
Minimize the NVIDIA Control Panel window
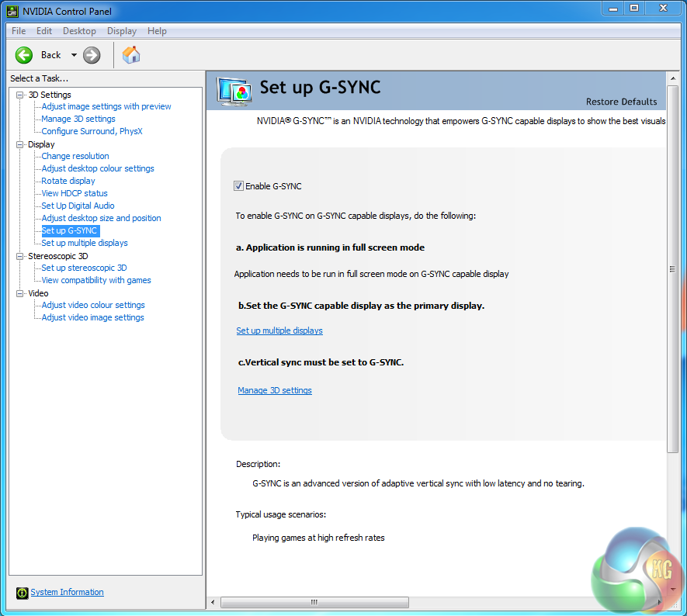(613, 9)
